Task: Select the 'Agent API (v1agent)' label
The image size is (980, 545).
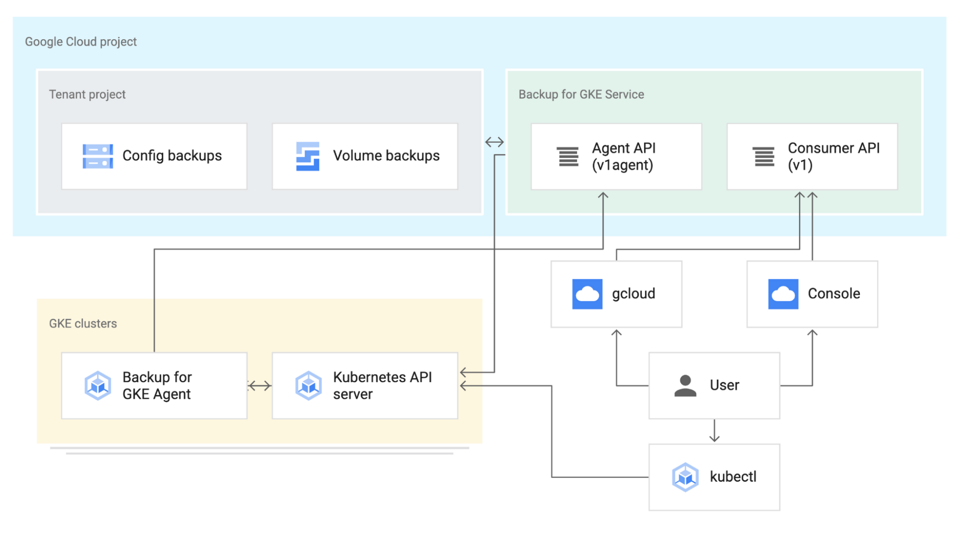Action: tap(623, 156)
